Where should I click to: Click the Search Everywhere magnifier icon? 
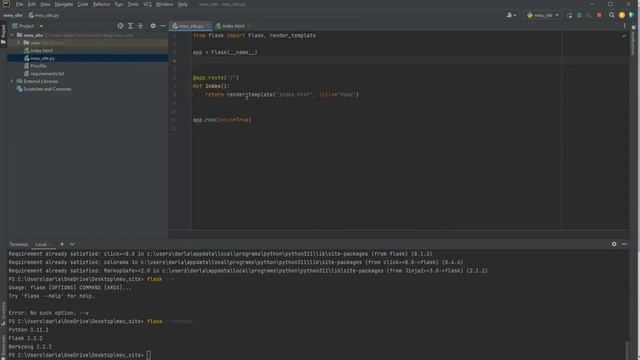(x=611, y=16)
